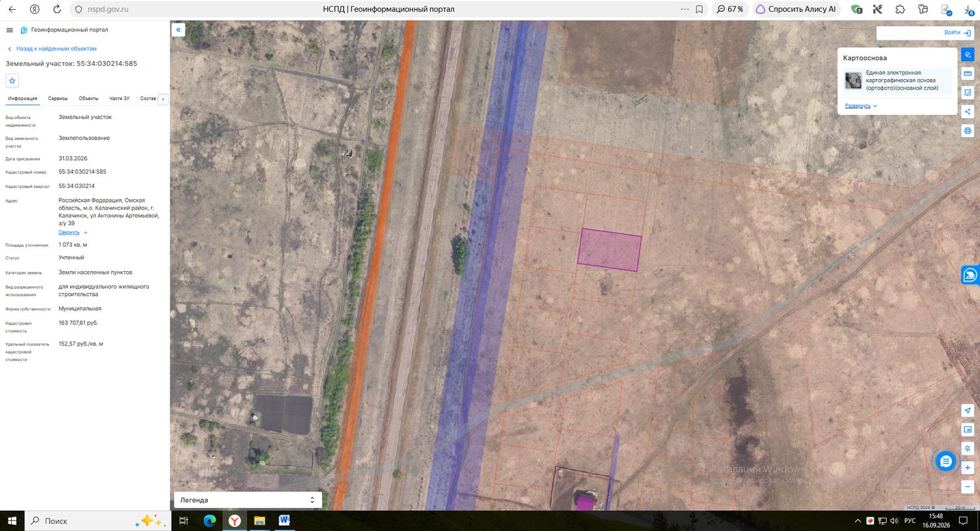The image size is (980, 531).
Task: Open the overview minimap tool
Action: (x=968, y=430)
